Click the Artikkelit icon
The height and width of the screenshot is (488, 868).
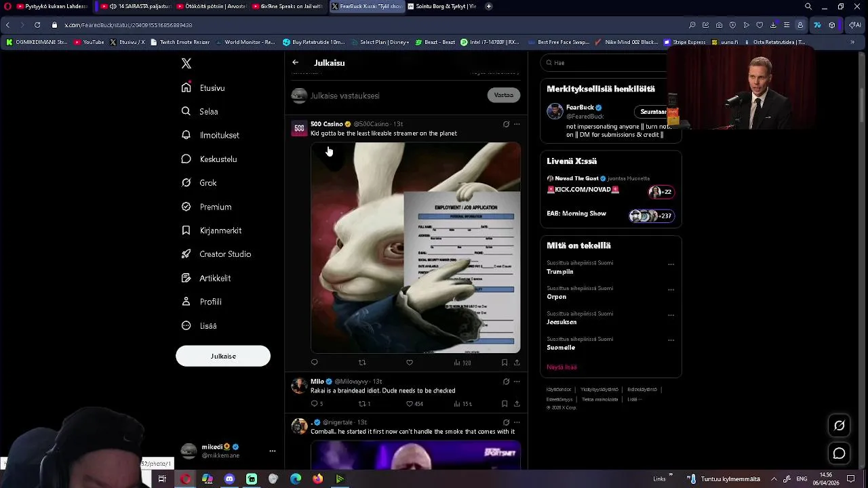click(186, 278)
